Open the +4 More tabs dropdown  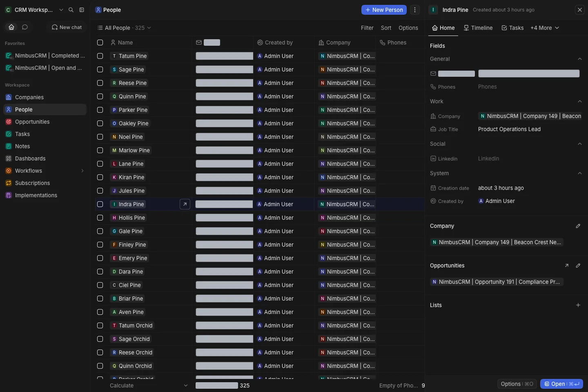click(x=545, y=28)
